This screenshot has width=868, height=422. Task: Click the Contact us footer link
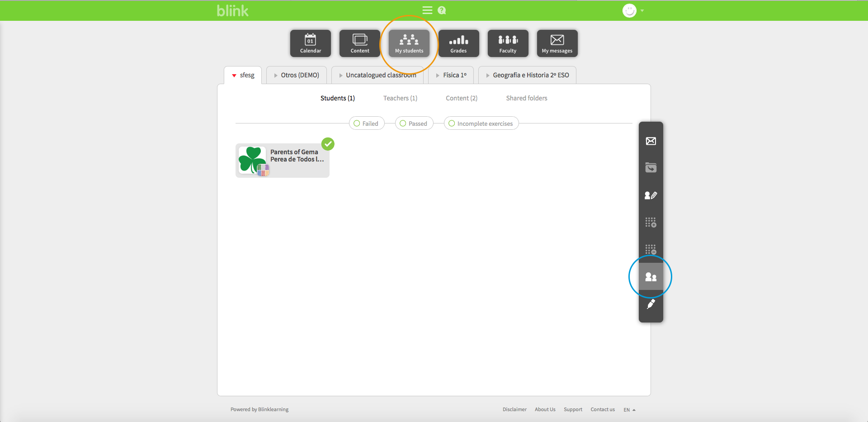tap(602, 409)
